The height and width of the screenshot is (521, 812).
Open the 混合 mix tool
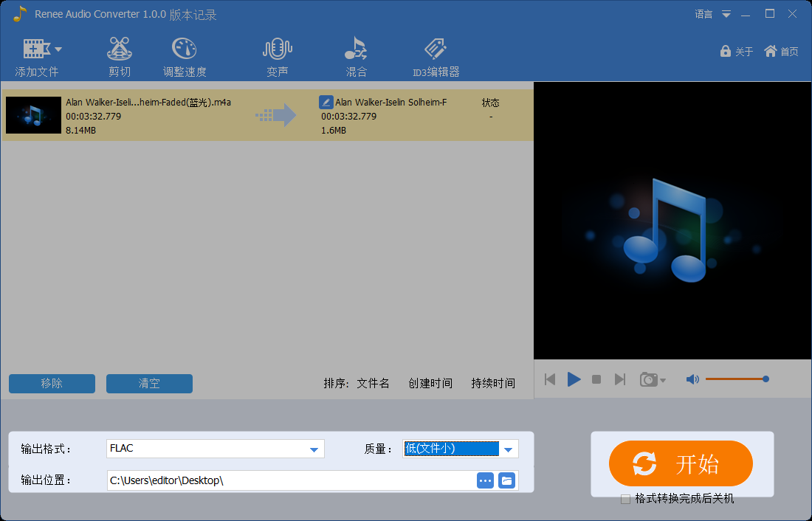[x=357, y=58]
